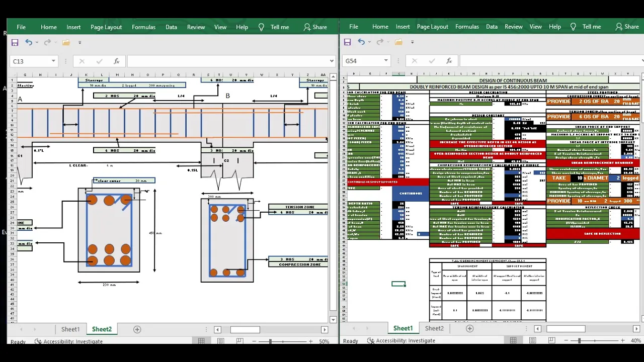Image resolution: width=644 pixels, height=362 pixels.
Task: Insert function fx in right window formula bar
Action: (449, 61)
